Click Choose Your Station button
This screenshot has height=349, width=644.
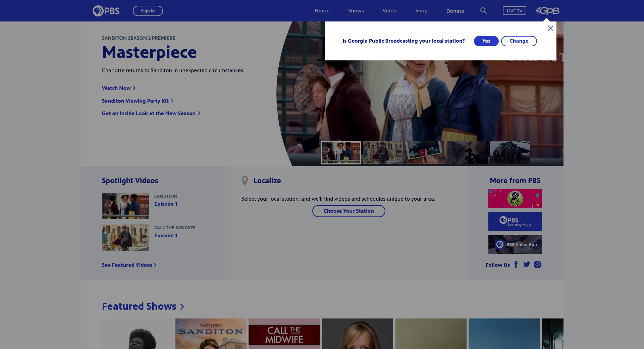[349, 211]
